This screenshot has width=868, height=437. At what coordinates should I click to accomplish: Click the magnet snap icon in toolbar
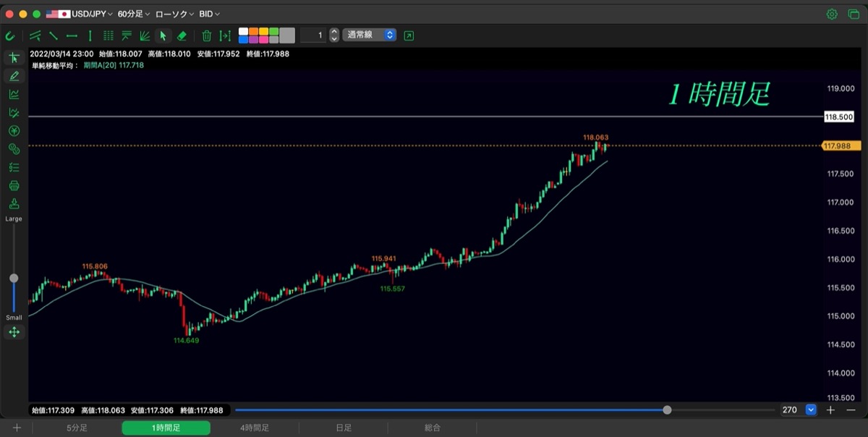pyautogui.click(x=9, y=35)
